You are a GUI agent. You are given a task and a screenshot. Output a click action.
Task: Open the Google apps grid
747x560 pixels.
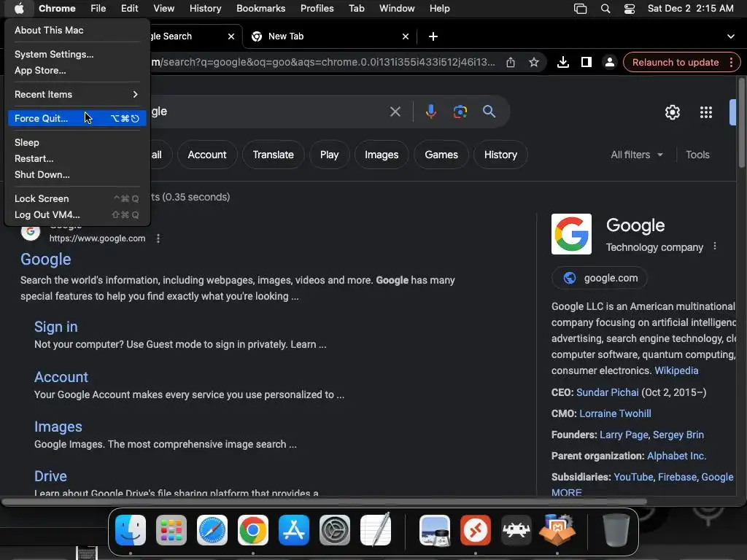705,112
